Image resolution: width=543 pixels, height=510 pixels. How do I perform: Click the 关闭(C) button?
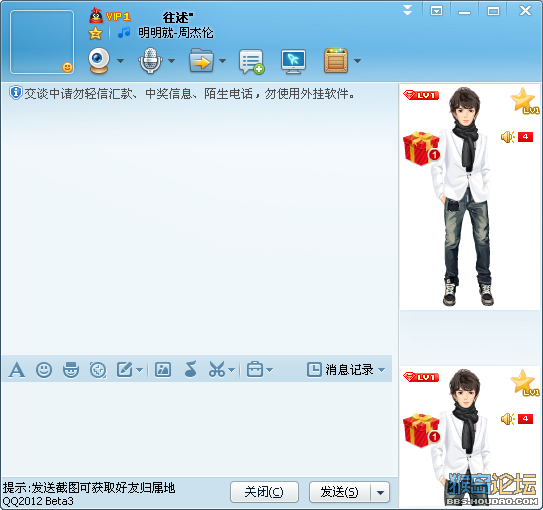264,492
